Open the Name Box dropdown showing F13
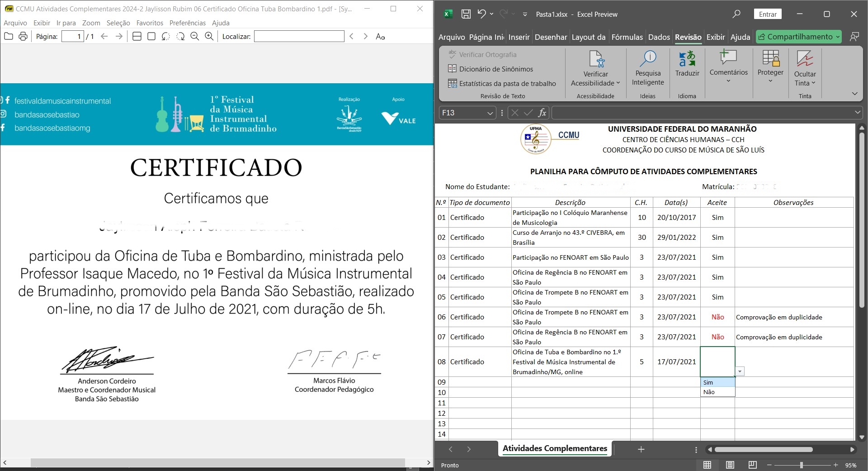 coord(490,113)
